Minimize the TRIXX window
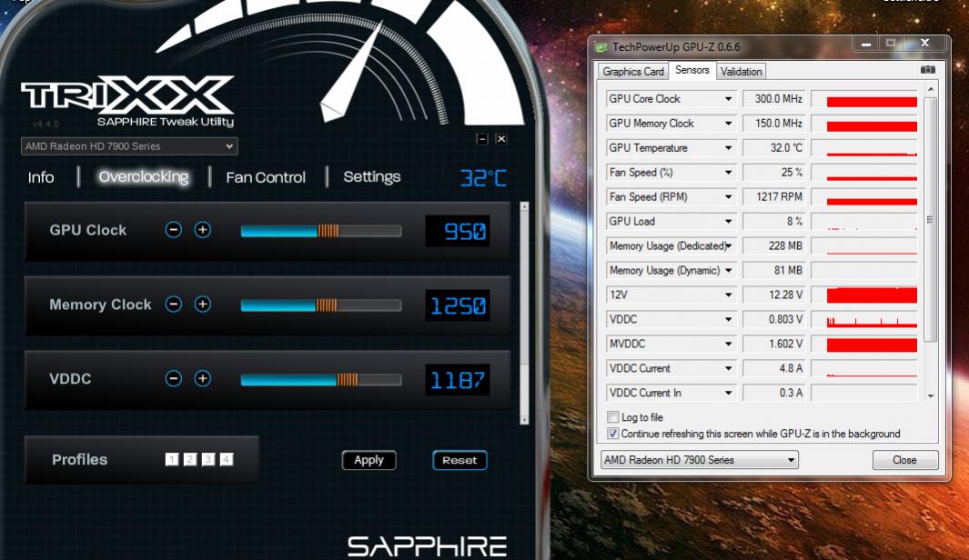The height and width of the screenshot is (560, 969). pos(482,139)
